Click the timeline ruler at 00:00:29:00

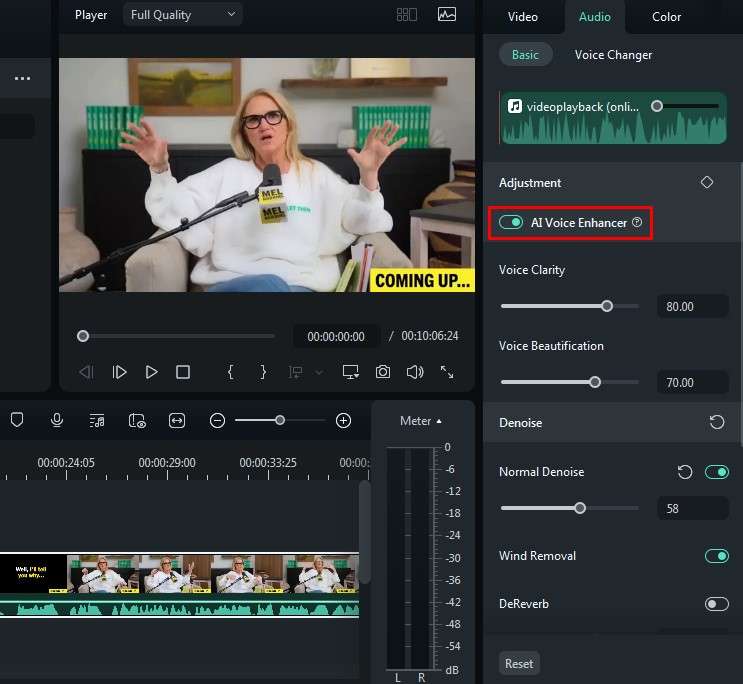point(167,463)
